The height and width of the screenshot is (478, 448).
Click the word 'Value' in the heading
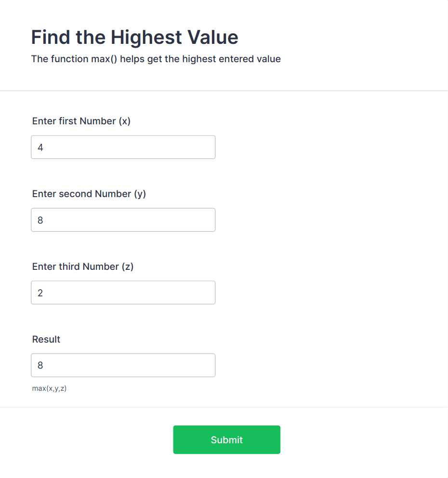[x=213, y=37]
